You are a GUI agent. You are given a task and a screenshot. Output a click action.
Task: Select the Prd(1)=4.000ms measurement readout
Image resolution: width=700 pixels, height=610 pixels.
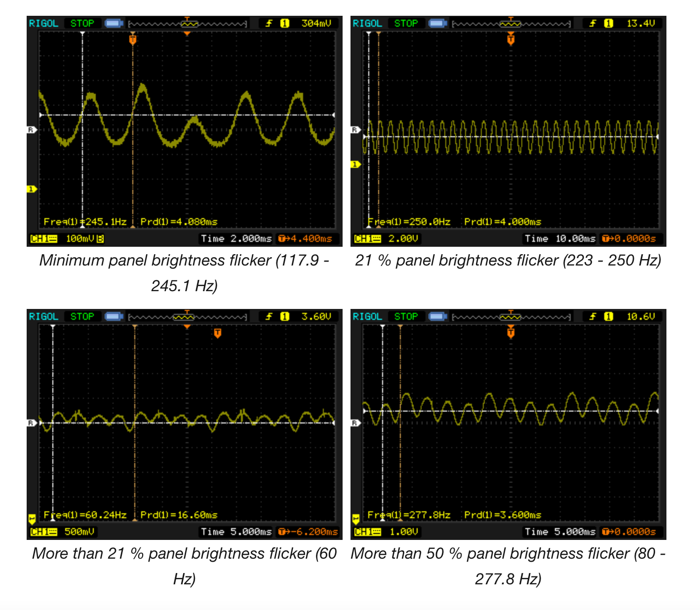[502, 222]
